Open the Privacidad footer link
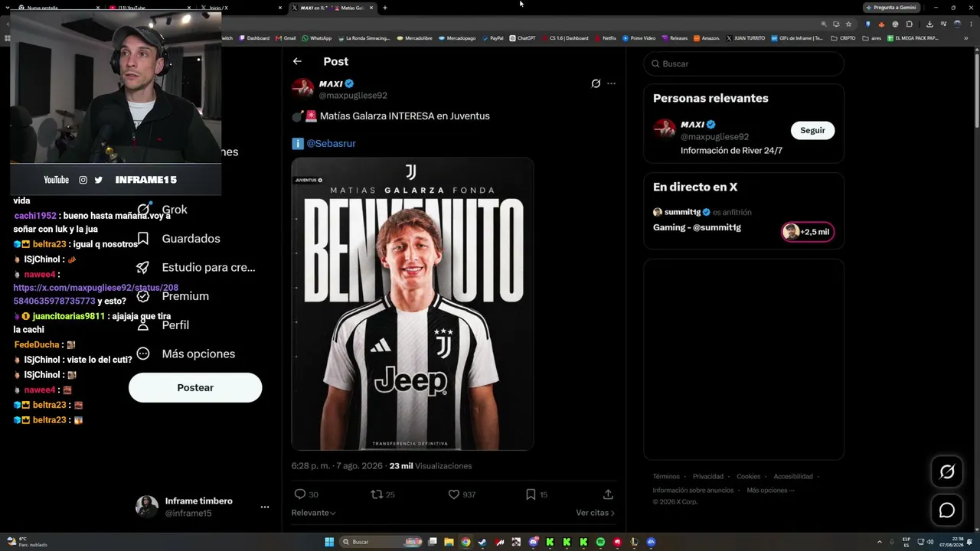This screenshot has width=980, height=551. point(708,476)
